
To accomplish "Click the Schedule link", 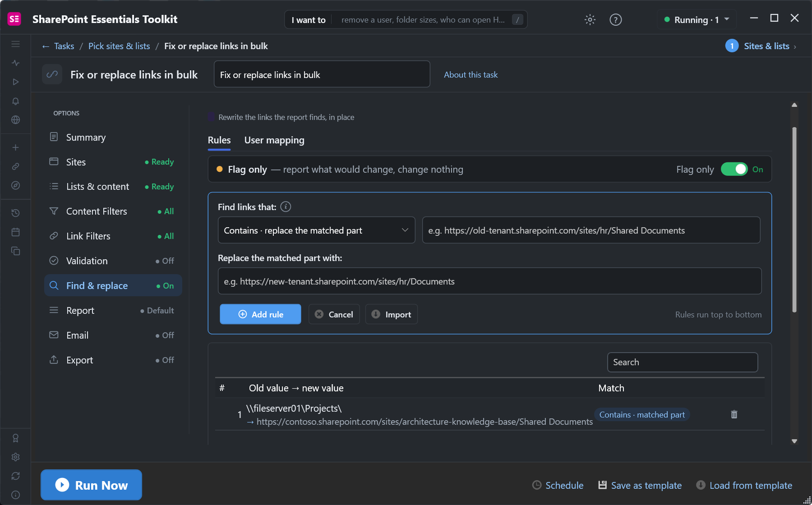I will pos(558,485).
